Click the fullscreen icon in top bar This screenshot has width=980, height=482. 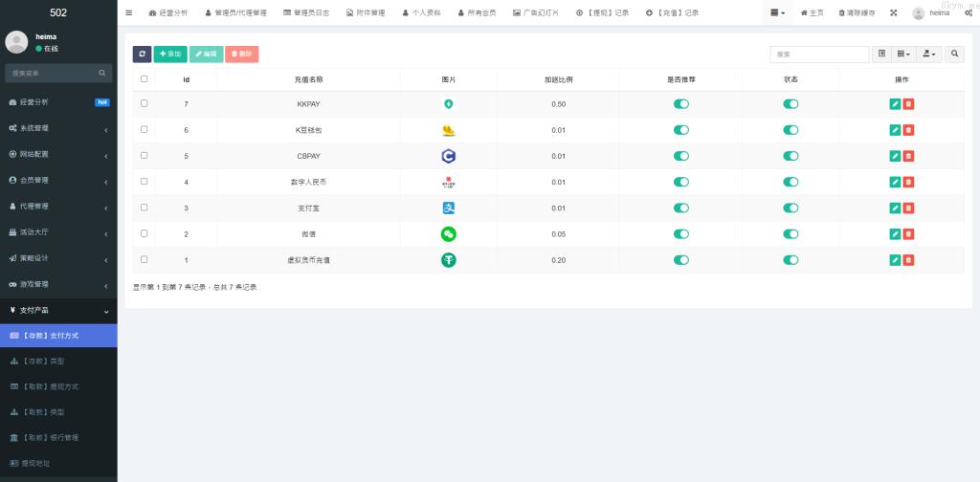(x=894, y=13)
